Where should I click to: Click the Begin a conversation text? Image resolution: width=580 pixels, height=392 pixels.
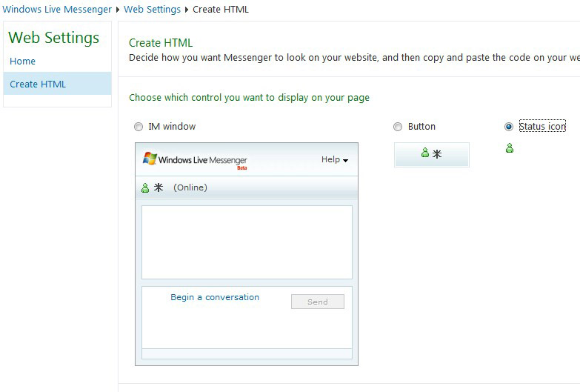[215, 297]
